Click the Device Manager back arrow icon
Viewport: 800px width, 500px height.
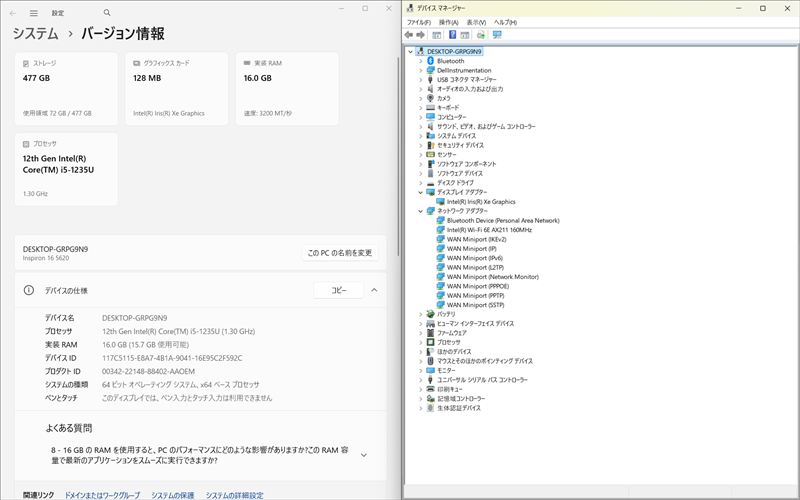tap(409, 35)
